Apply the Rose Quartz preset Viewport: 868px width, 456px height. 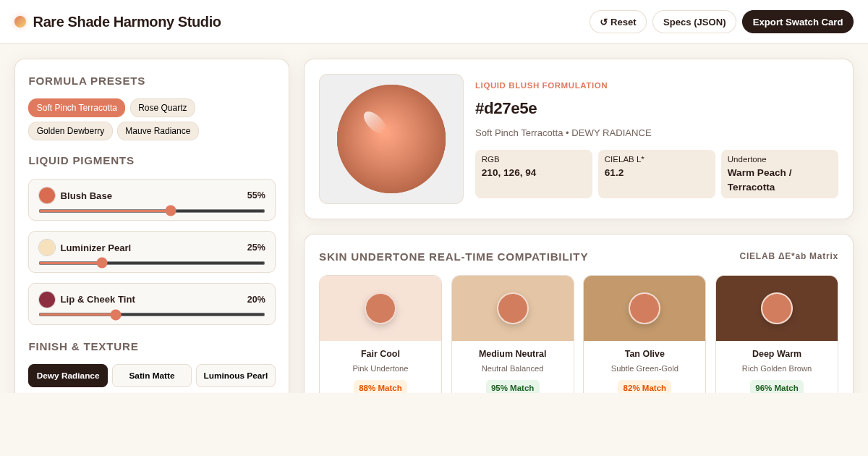coord(163,108)
